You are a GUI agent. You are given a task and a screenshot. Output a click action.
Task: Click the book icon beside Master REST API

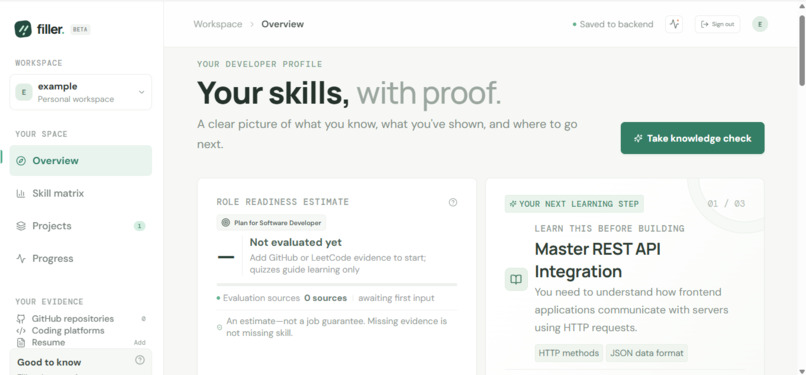pos(516,279)
